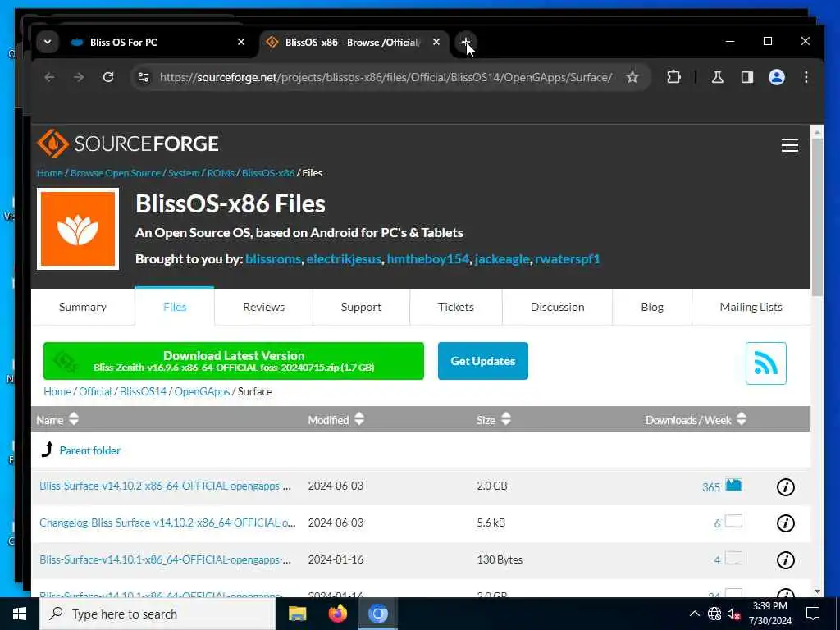Sort files by Name column
The image size is (840, 630).
pos(57,419)
